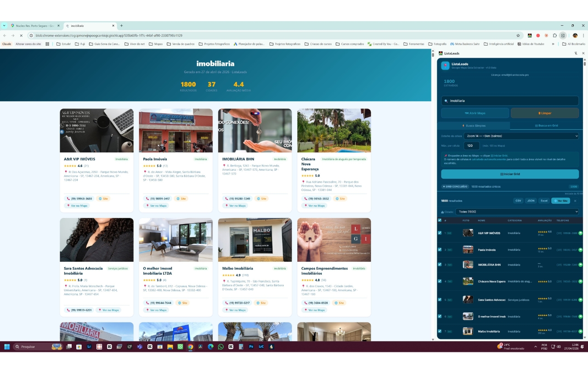Click the orange Limpar button

point(545,113)
